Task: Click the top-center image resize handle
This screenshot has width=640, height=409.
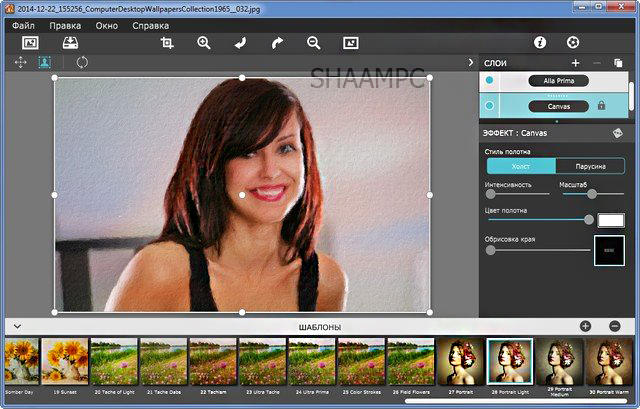Action: 242,78
